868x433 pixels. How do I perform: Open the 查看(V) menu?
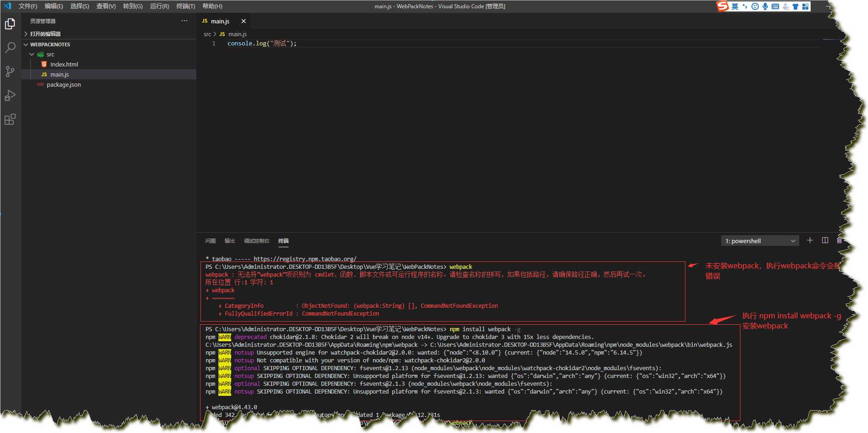106,6
